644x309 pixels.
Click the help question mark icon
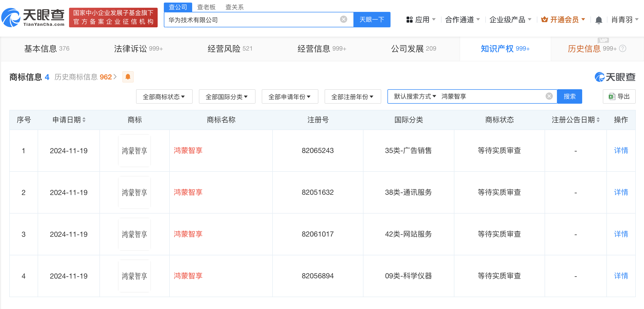[x=623, y=48]
